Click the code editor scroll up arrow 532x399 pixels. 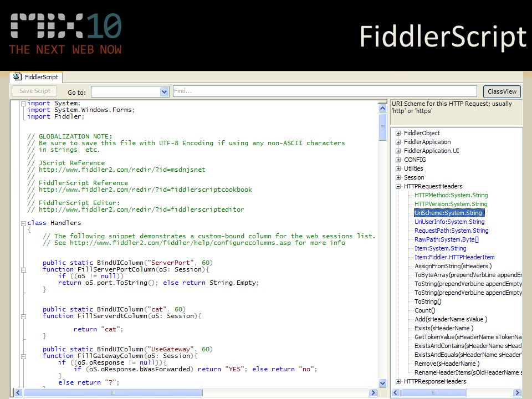click(x=382, y=108)
